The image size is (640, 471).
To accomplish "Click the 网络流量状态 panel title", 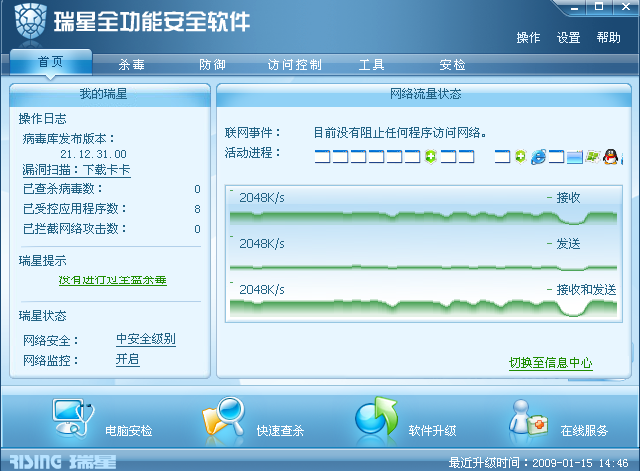I will (425, 94).
